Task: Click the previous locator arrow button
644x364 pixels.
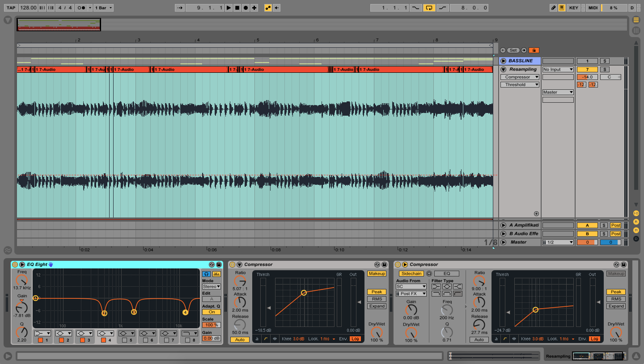Action: (503, 50)
